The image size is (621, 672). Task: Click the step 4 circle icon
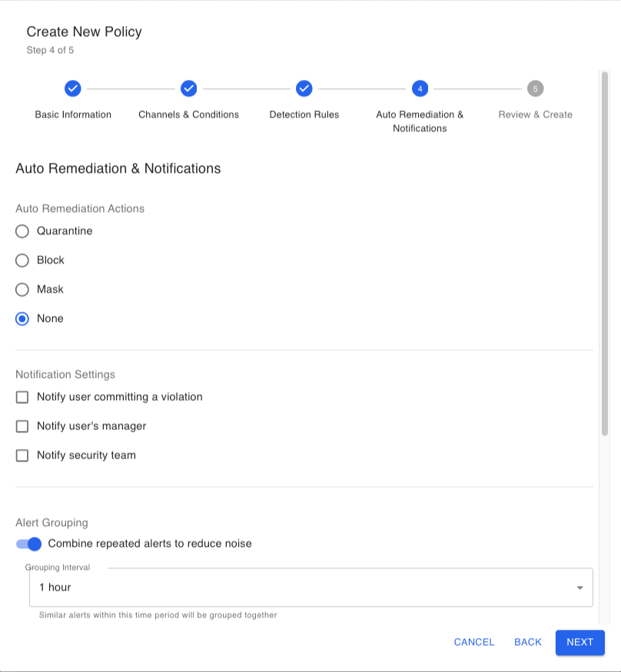pyautogui.click(x=420, y=88)
